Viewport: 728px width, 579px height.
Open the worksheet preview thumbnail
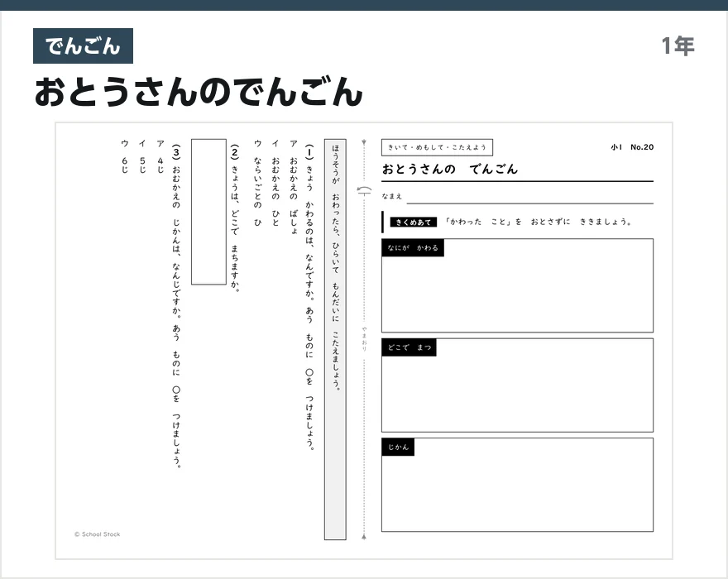364,341
